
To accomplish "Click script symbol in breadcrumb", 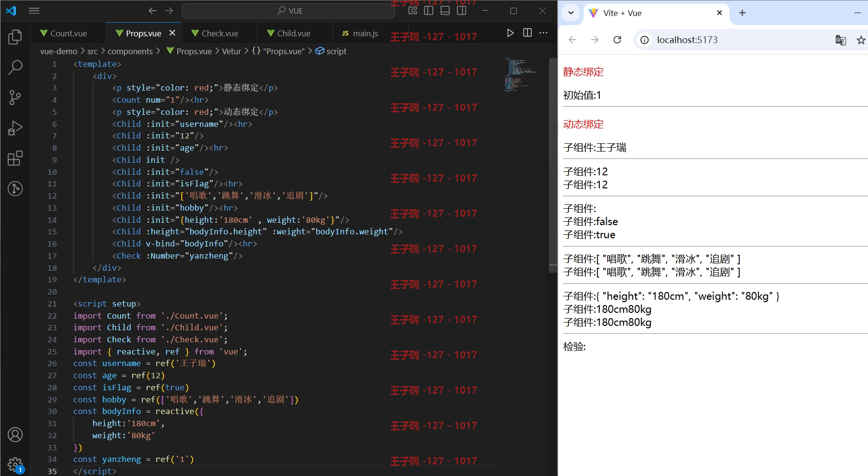I will pos(331,51).
